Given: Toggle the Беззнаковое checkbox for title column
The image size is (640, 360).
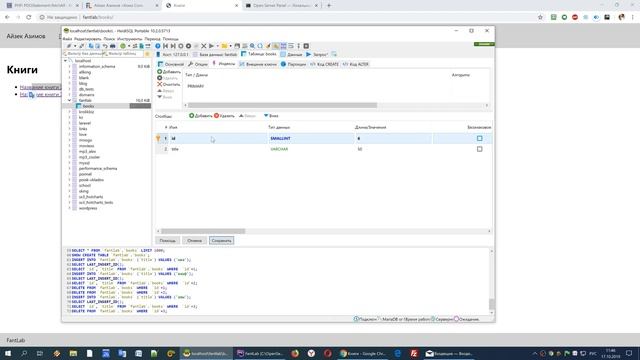Looking at the screenshot, I should pos(480,149).
